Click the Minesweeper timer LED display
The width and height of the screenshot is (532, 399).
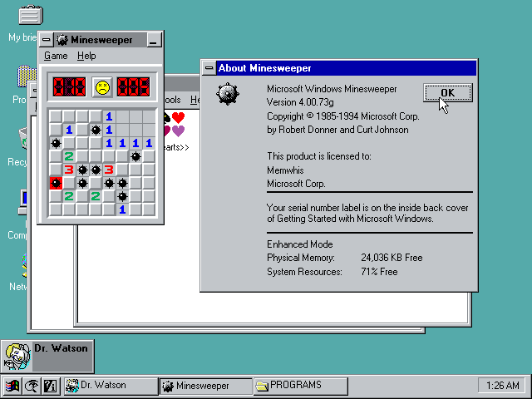pyautogui.click(x=133, y=86)
